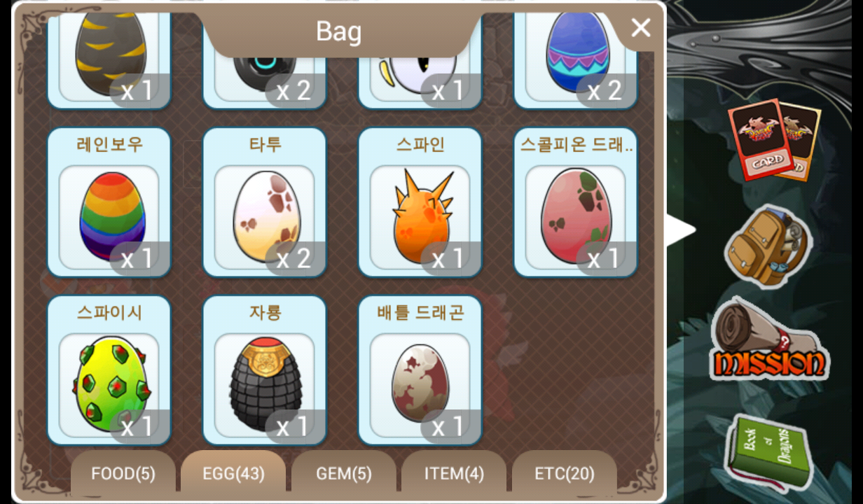
Task: Open the Book of Dragons
Action: tap(766, 452)
